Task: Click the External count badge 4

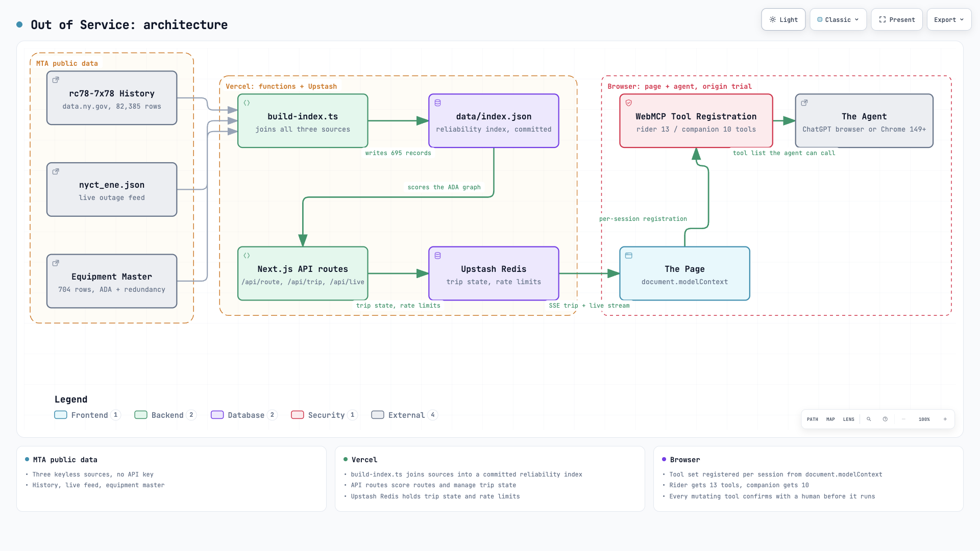Action: tap(433, 415)
